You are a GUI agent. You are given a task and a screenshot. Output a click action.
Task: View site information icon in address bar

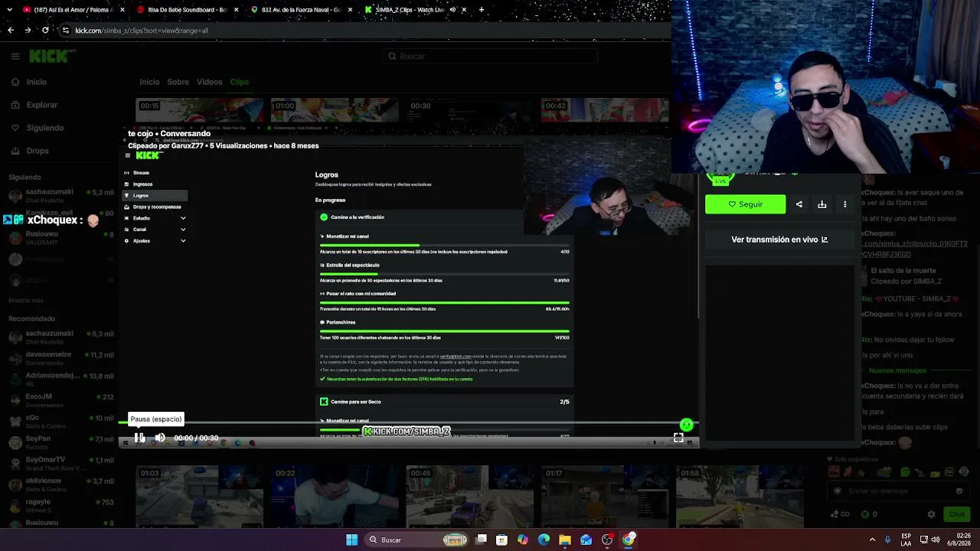tap(65, 31)
